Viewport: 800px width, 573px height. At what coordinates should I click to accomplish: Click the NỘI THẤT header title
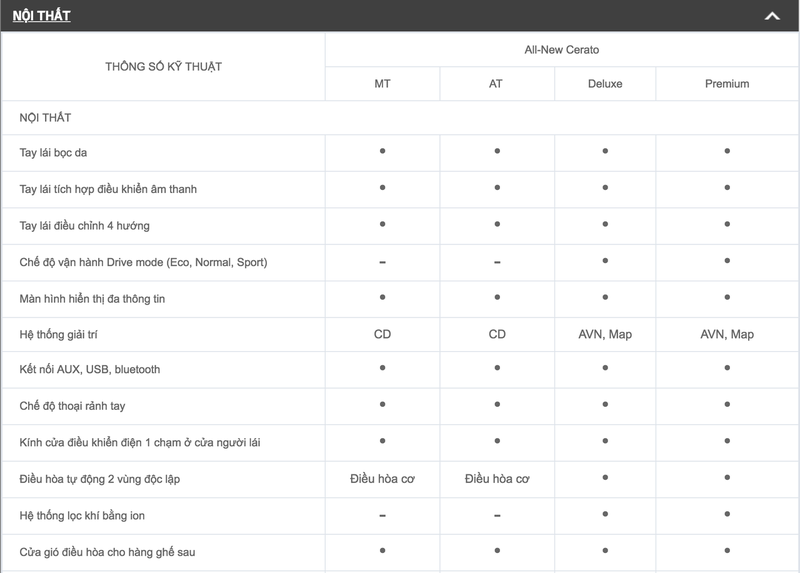pos(41,16)
